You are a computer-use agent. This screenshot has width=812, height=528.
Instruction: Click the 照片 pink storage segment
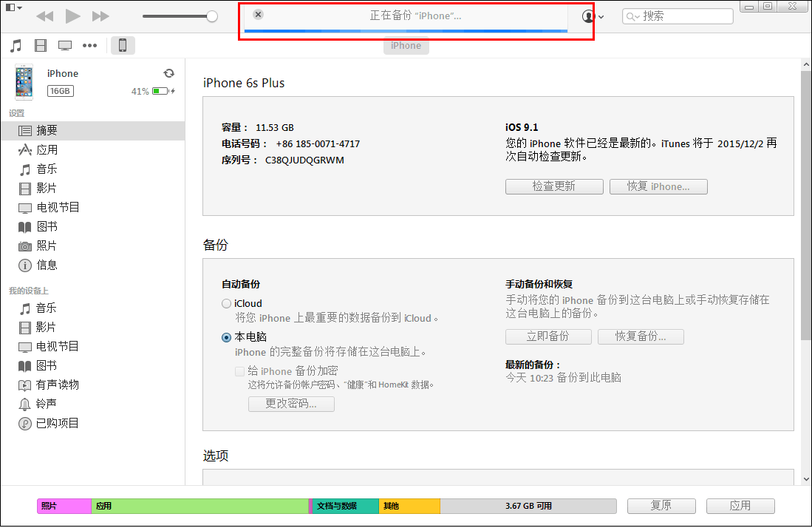tap(64, 507)
